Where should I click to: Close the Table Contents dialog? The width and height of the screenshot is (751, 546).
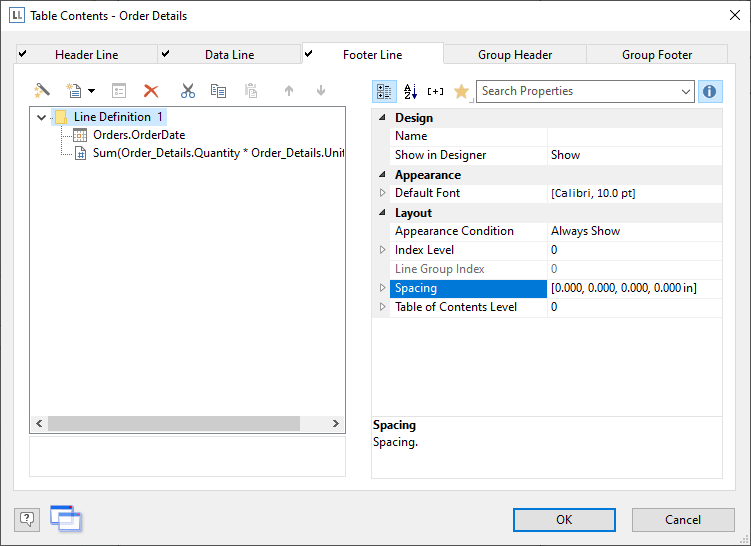[x=735, y=15]
